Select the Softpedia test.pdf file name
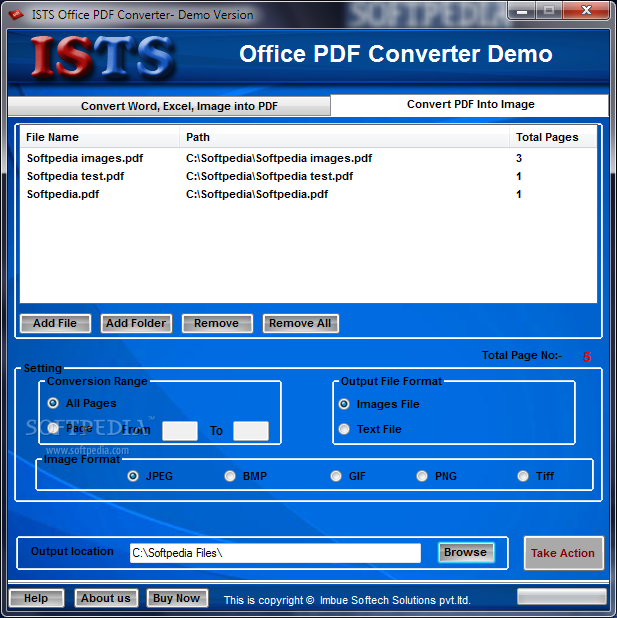 click(x=75, y=176)
